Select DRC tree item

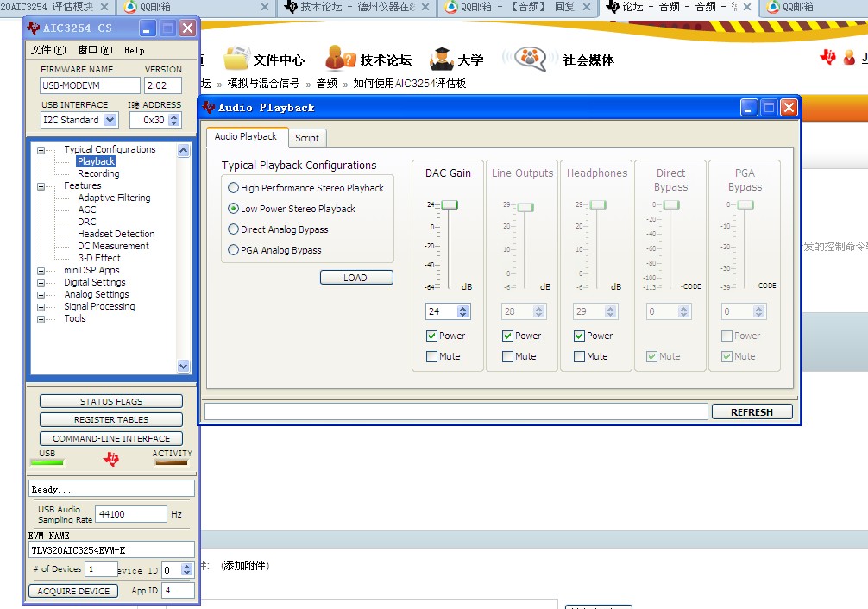(87, 222)
